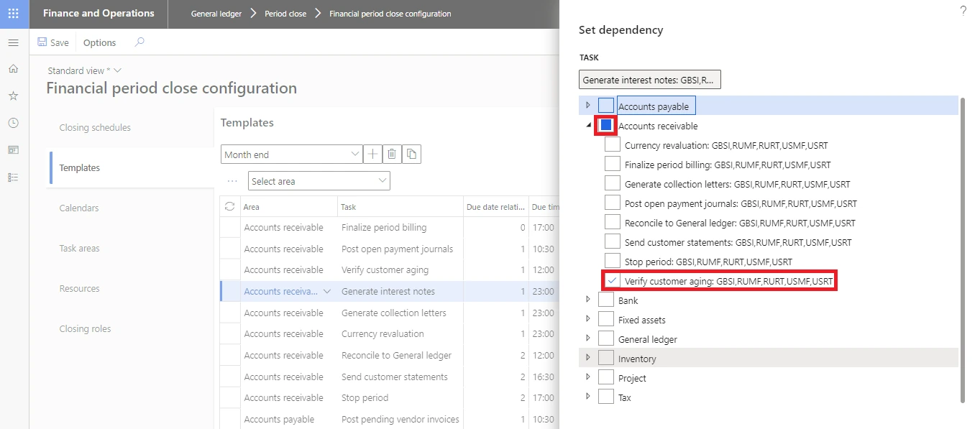Check the Inventory tree checkbox
Viewport: 980px width, 429px height.
(x=606, y=358)
